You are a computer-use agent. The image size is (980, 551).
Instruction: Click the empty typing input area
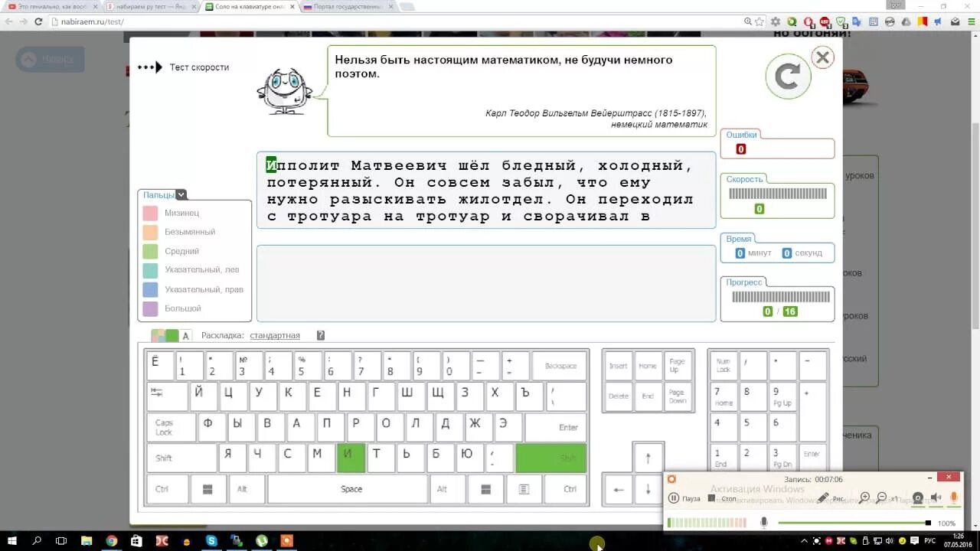pyautogui.click(x=486, y=283)
